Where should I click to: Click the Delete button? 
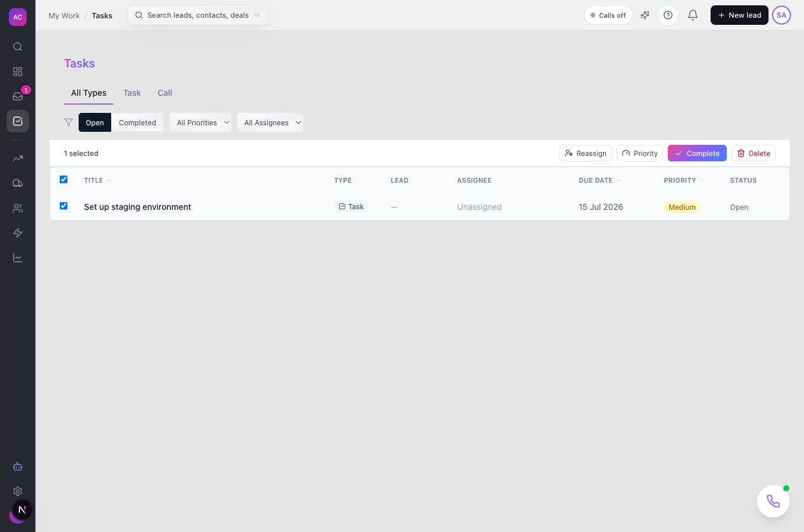[x=754, y=153]
